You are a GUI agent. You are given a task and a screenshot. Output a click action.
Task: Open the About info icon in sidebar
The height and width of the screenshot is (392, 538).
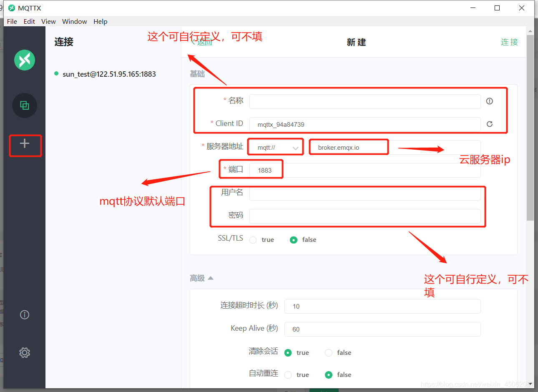tap(25, 315)
